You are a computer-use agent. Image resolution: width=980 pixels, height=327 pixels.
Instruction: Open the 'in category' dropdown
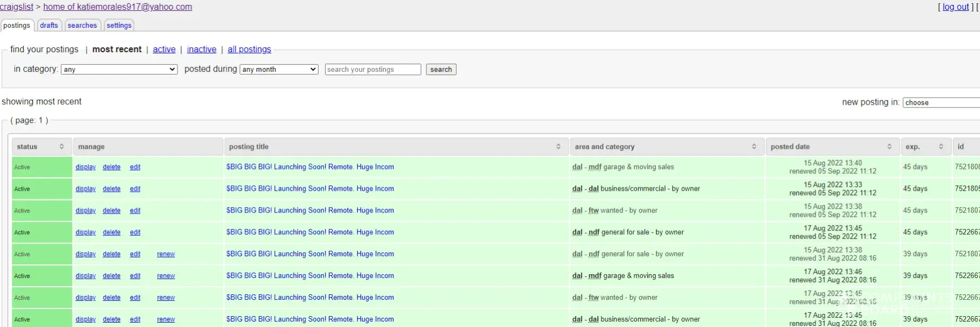coord(119,69)
